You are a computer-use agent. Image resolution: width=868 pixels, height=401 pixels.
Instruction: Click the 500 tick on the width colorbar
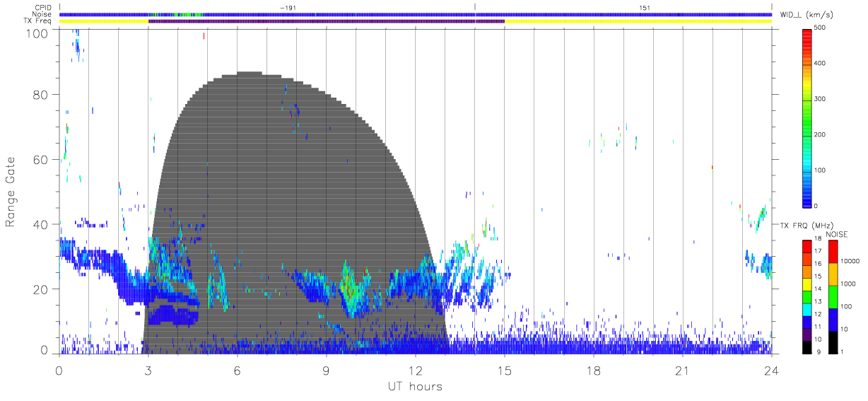[x=821, y=28]
